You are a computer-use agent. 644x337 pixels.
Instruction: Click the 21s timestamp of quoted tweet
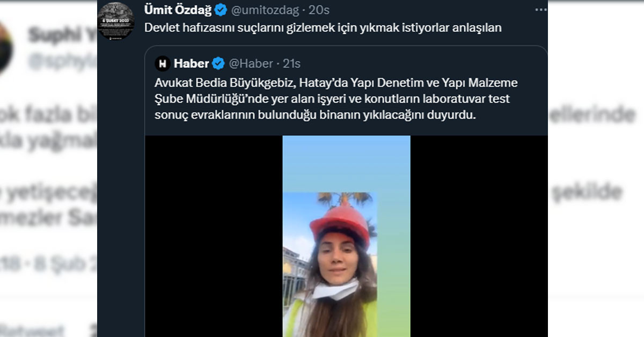click(291, 63)
